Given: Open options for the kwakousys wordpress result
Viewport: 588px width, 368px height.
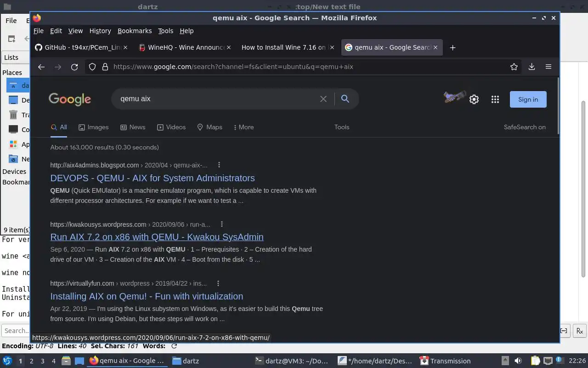Looking at the screenshot, I should coord(221,224).
